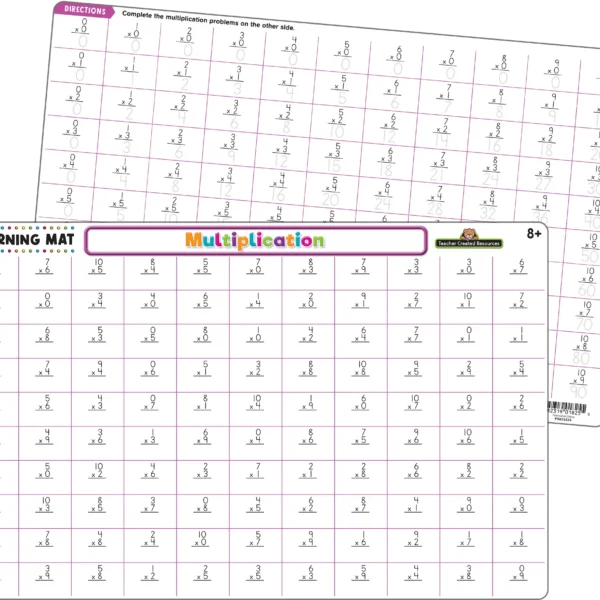600x600 pixels.
Task: Click the 9 x 3 = 27 cell on back mat
Action: click(x=544, y=175)
